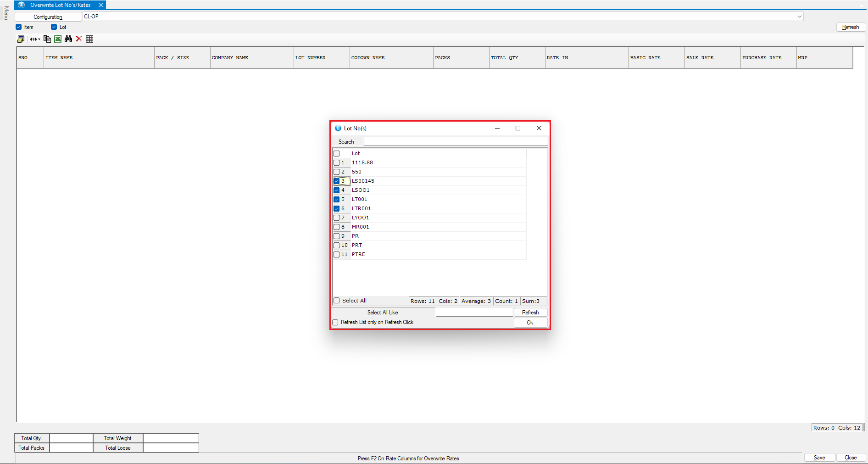This screenshot has height=464, width=868.
Task: Click the LOT NUMBER column header
Action: point(321,58)
